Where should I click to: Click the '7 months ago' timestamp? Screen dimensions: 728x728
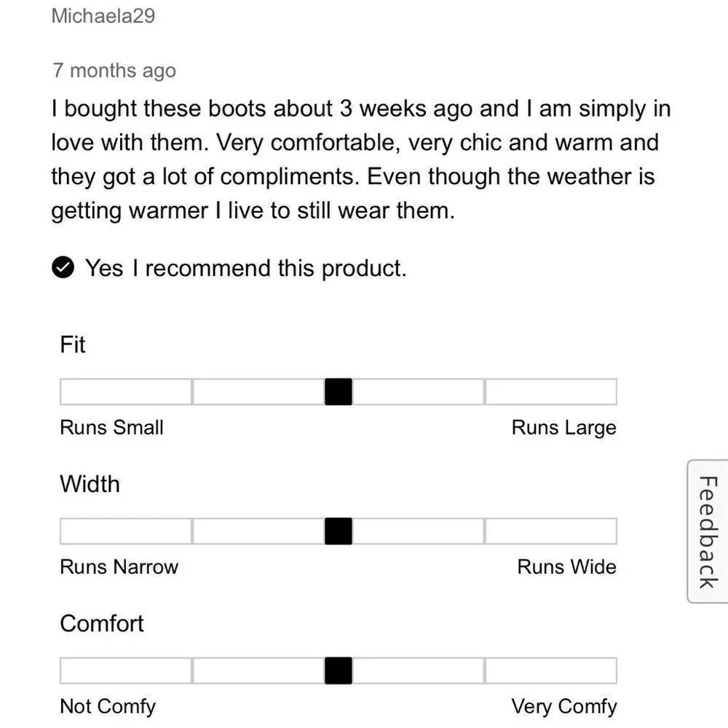point(114,71)
